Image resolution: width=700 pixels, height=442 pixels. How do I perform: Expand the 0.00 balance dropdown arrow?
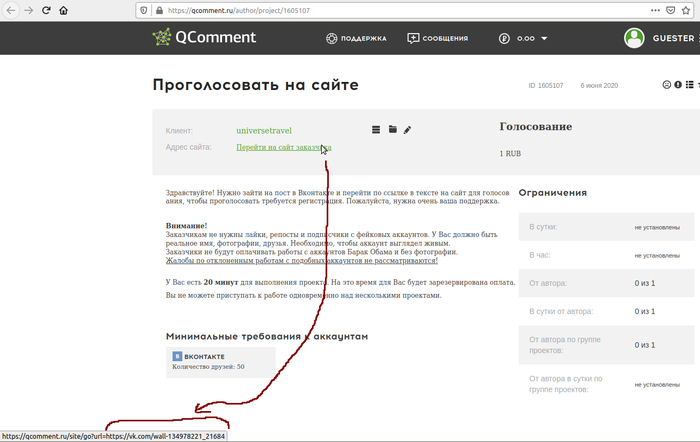(x=544, y=38)
